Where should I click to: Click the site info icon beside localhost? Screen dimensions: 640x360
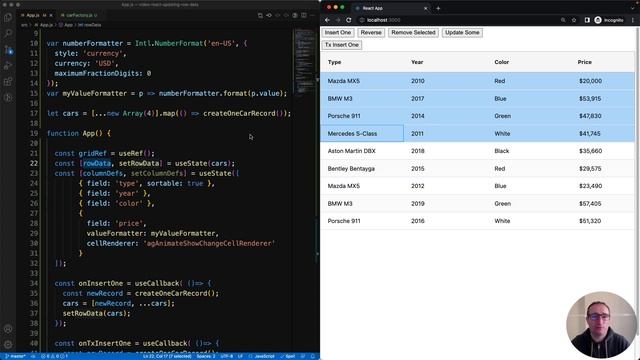[x=362, y=20]
